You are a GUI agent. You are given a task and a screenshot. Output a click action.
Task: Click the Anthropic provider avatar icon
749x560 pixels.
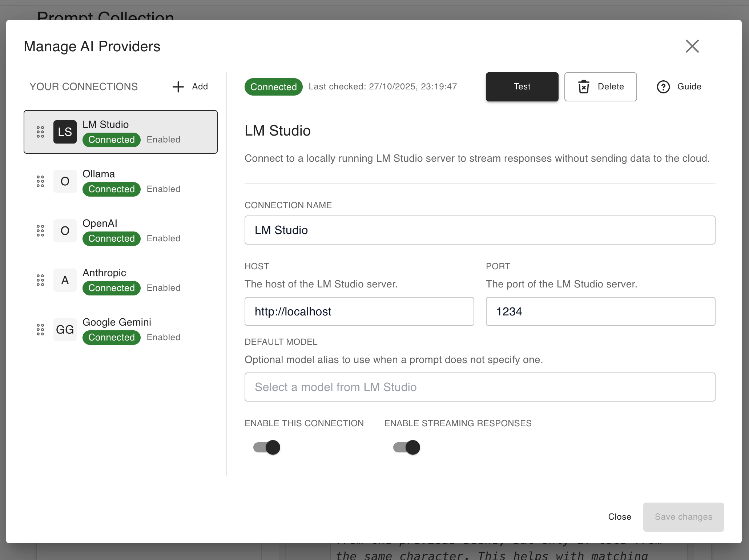pos(65,280)
